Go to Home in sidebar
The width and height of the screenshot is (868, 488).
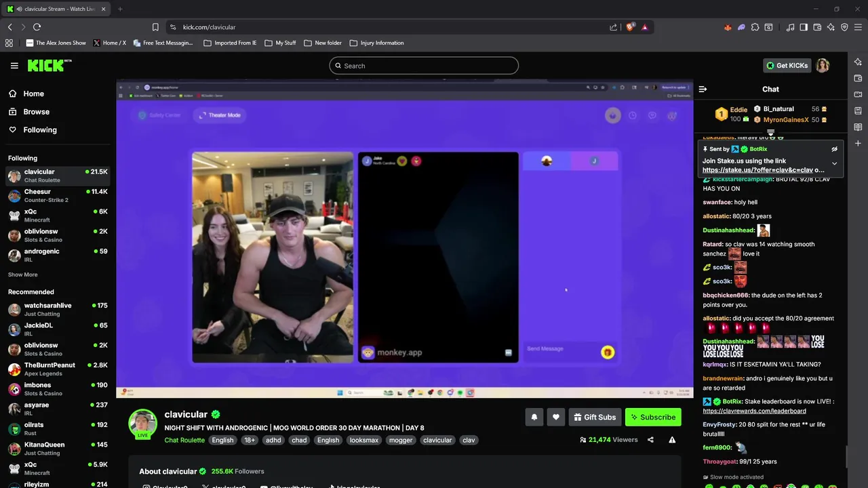point(33,94)
